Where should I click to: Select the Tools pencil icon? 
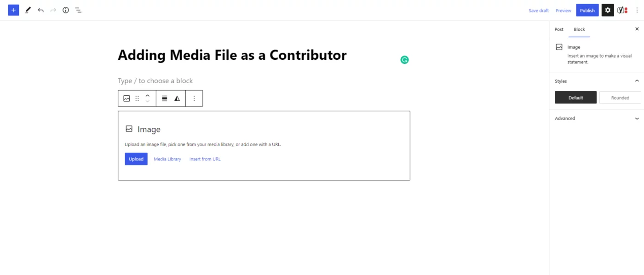(x=28, y=10)
